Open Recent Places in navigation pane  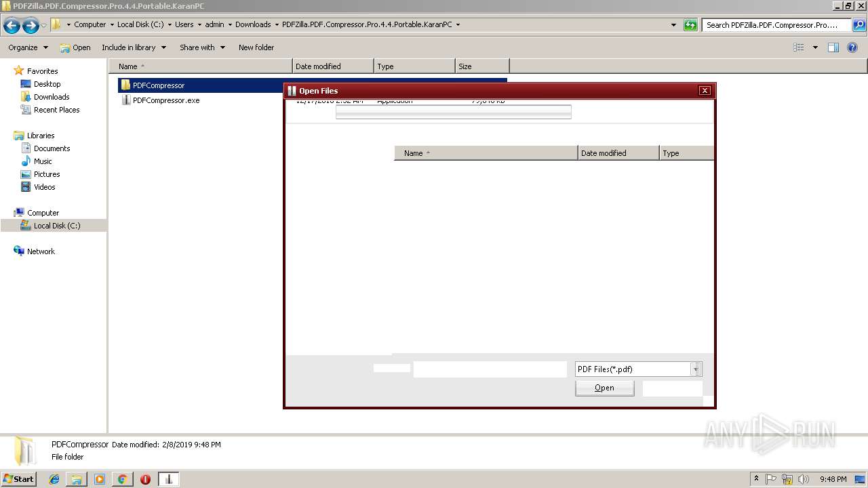coord(56,110)
